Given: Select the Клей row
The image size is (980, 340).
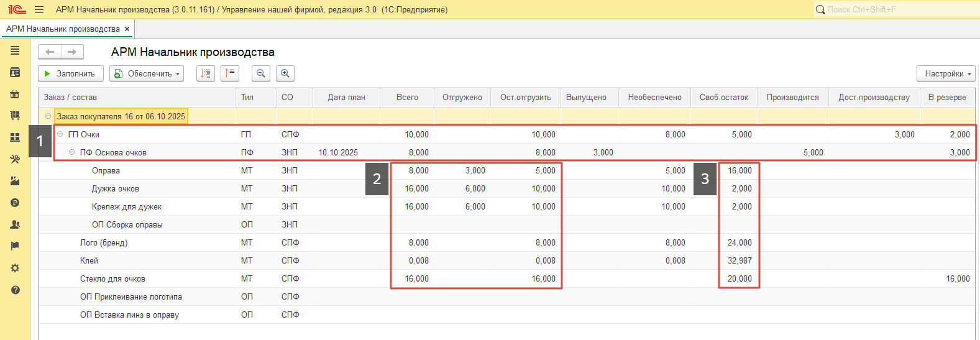Looking at the screenshot, I should (506, 260).
